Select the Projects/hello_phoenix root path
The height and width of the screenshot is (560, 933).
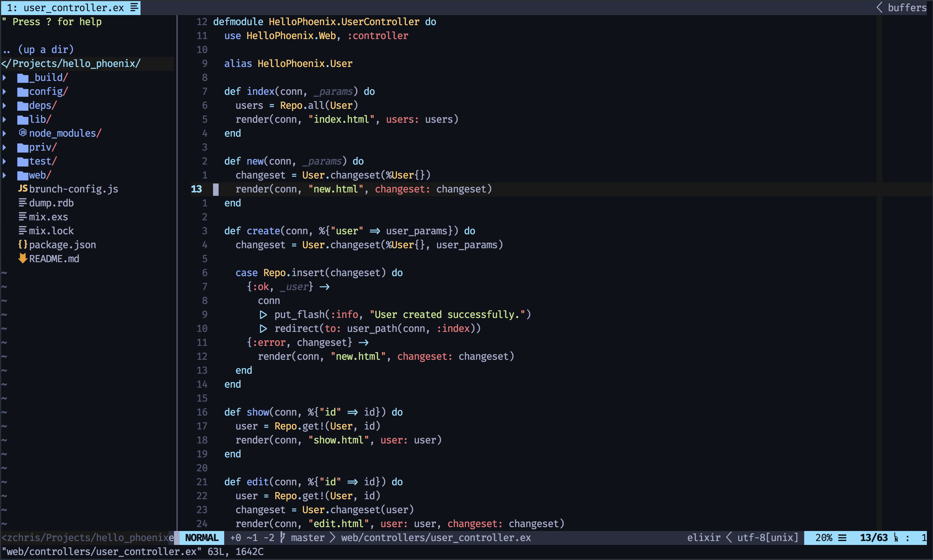click(x=71, y=63)
